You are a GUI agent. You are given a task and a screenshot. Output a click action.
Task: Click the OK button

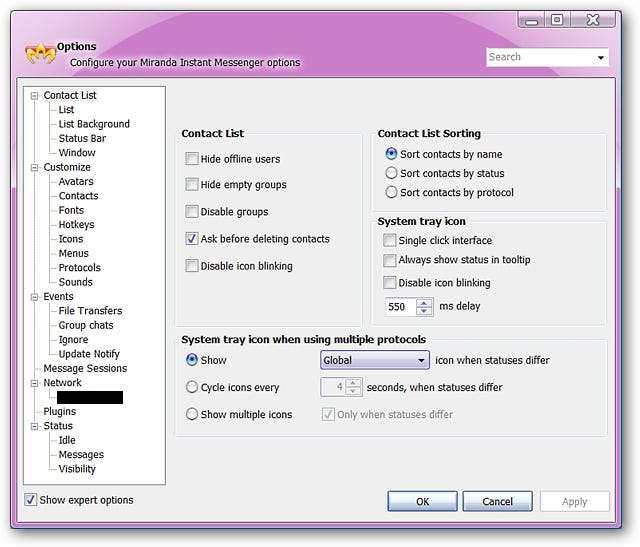422,501
